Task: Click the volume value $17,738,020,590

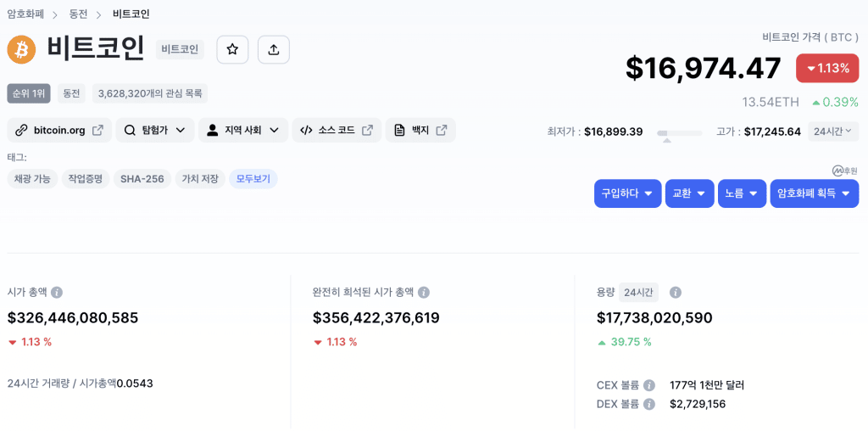Action: click(654, 318)
